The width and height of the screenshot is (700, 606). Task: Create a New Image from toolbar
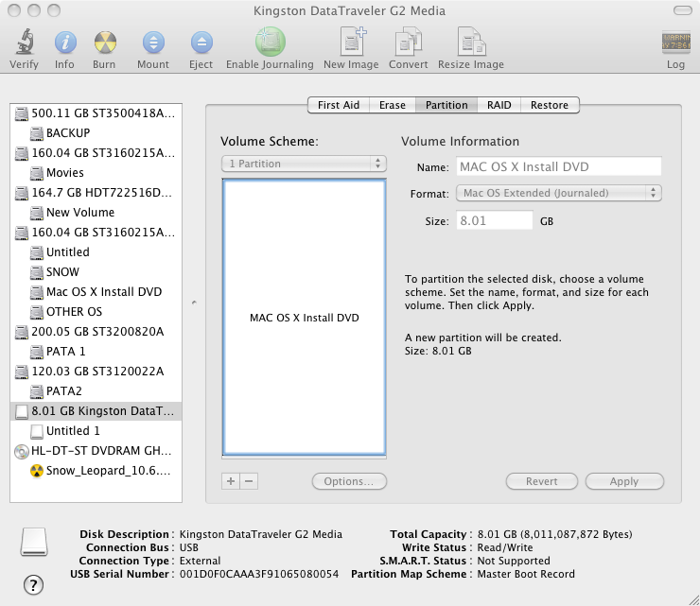point(351,42)
